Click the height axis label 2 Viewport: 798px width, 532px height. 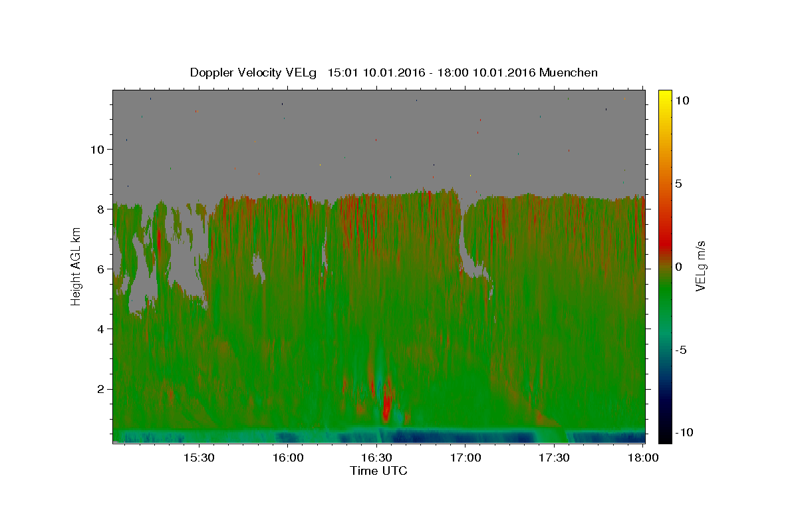(102, 389)
